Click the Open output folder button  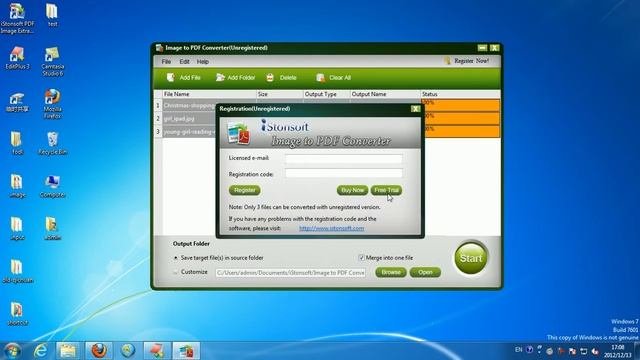pos(425,272)
